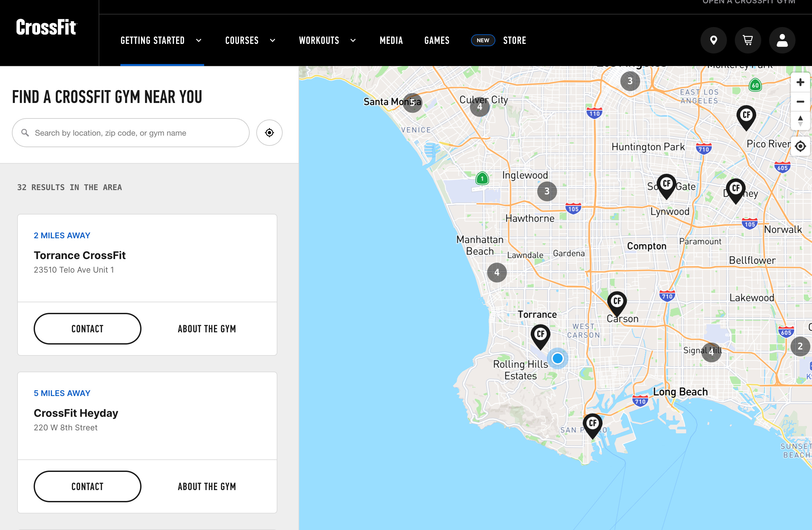This screenshot has width=812, height=530.
Task: Expand the 4-gym cluster at Culver City
Action: click(x=479, y=107)
